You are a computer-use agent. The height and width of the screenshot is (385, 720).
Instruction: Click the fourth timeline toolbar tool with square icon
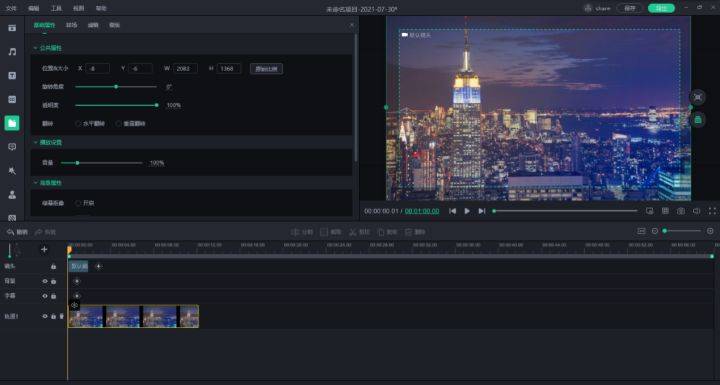point(387,232)
